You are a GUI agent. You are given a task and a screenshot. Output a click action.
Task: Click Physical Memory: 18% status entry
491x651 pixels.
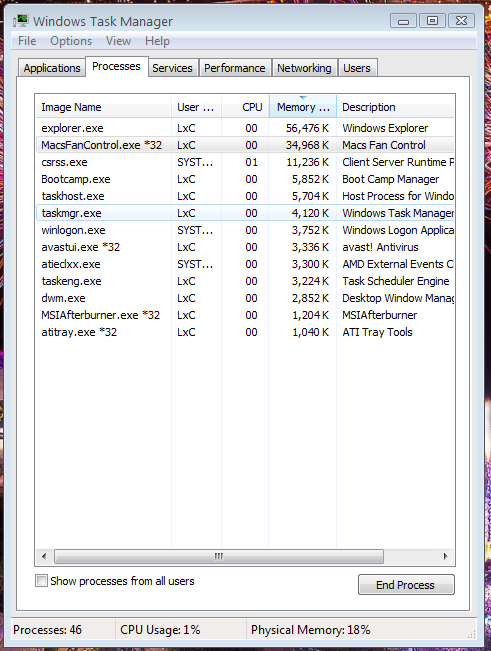(310, 630)
